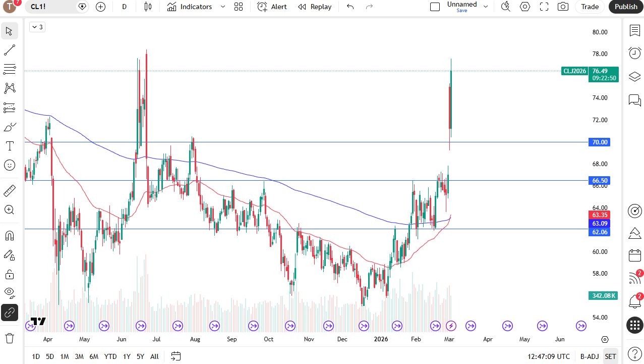Open the watchlist panel
Viewport: 644px width, 364px height.
[x=634, y=31]
